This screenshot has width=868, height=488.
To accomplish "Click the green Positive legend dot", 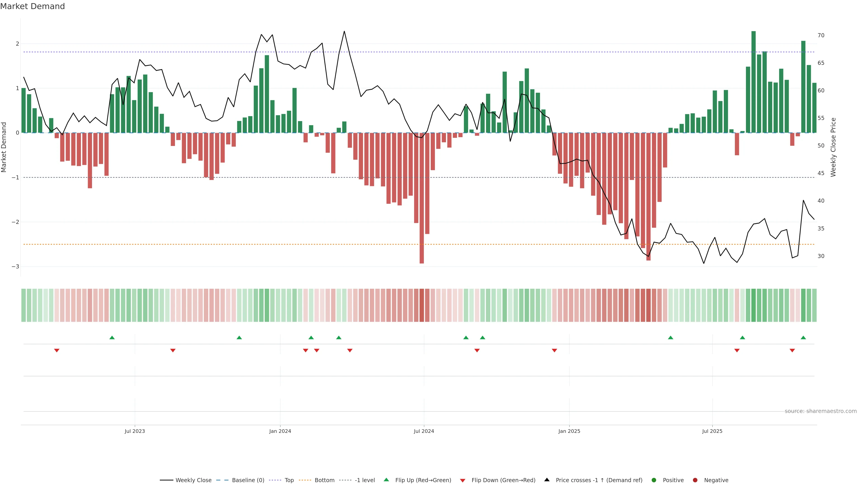I will pos(654,480).
